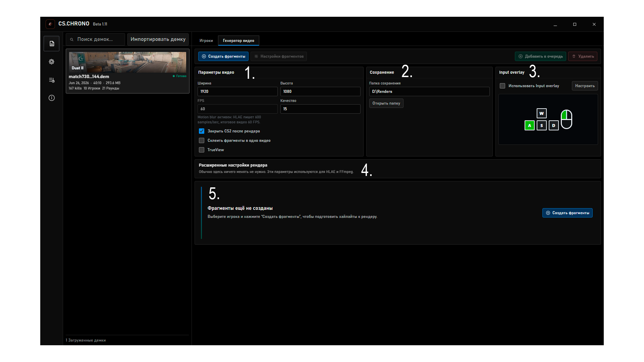Select the Dust II demo thumbnail
This screenshot has height=362, width=644.
point(127,62)
